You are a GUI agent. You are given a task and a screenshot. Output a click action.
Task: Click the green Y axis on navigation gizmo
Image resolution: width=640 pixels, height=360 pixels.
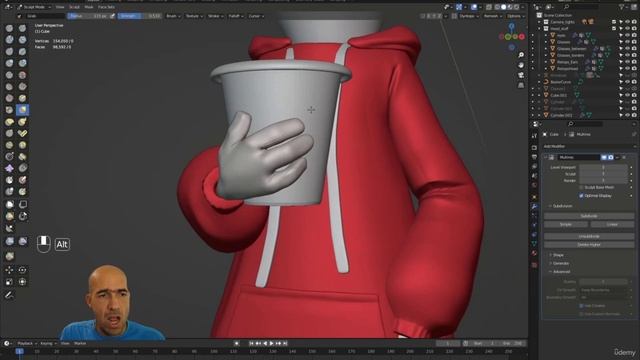[x=508, y=37]
